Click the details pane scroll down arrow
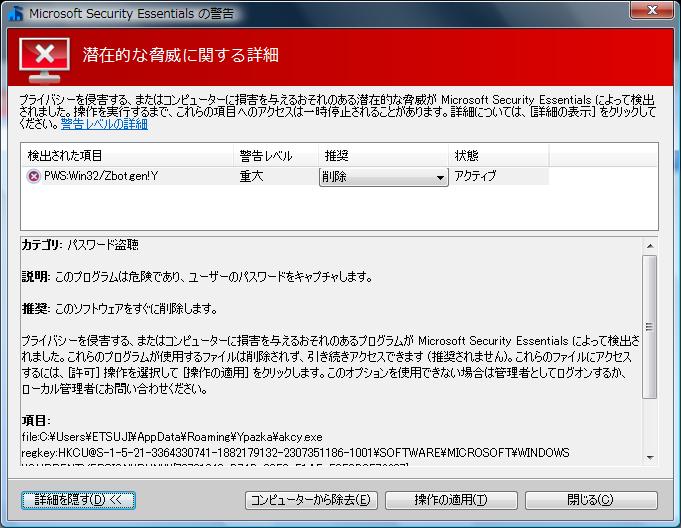Image resolution: width=681 pixels, height=528 pixels. (x=650, y=457)
